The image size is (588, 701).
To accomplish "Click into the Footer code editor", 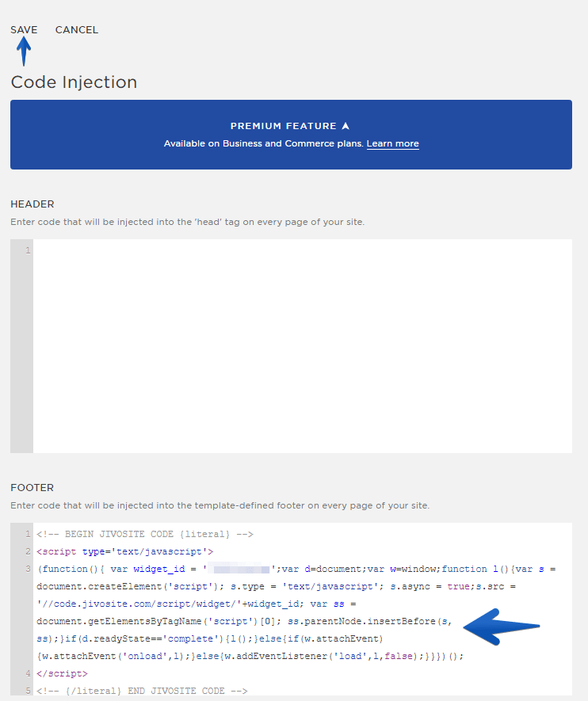I will click(302, 609).
